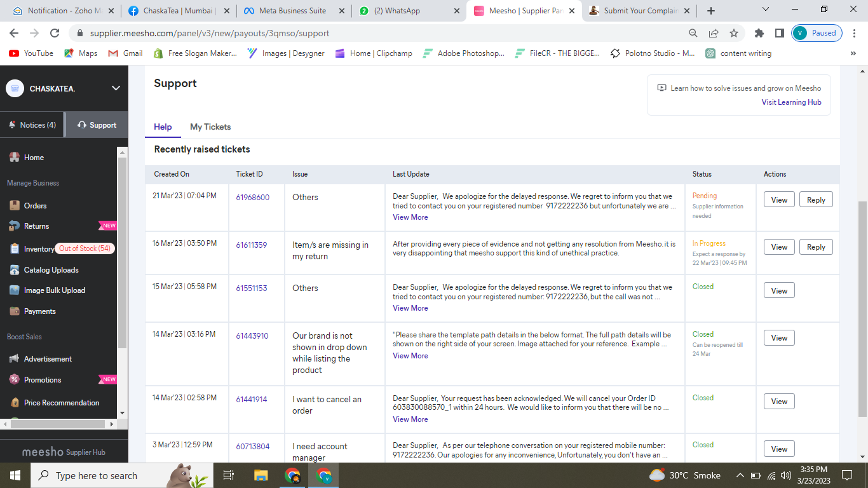The height and width of the screenshot is (488, 868).
Task: Click the Support headset button
Action: click(97, 125)
